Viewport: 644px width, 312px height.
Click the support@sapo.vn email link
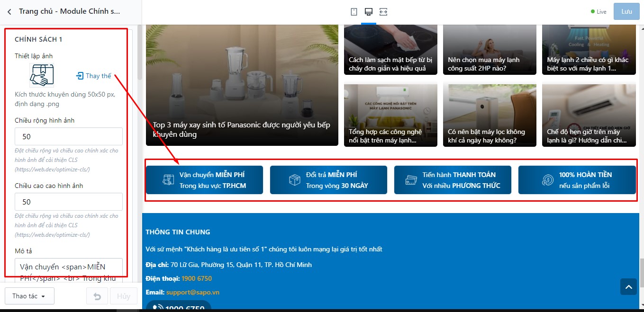[x=193, y=292]
